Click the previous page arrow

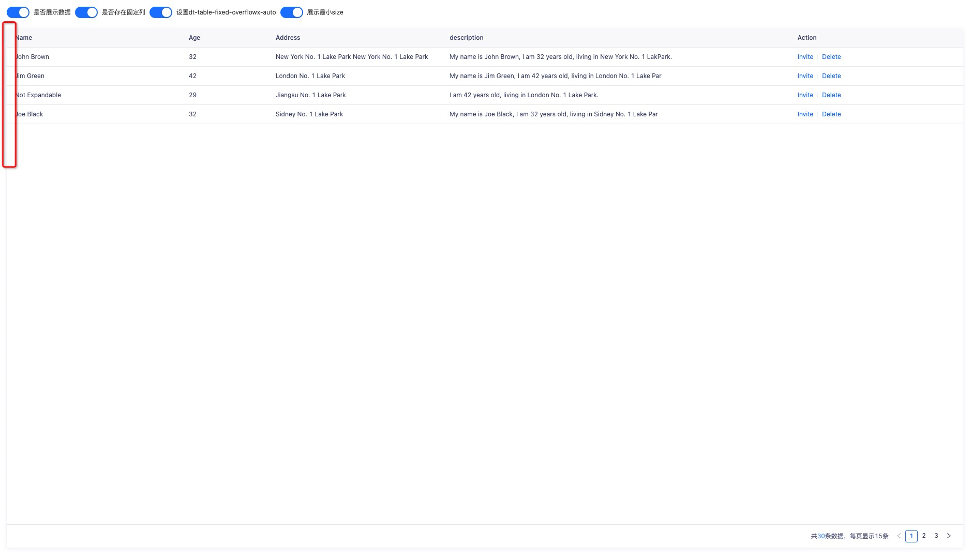[899, 536]
